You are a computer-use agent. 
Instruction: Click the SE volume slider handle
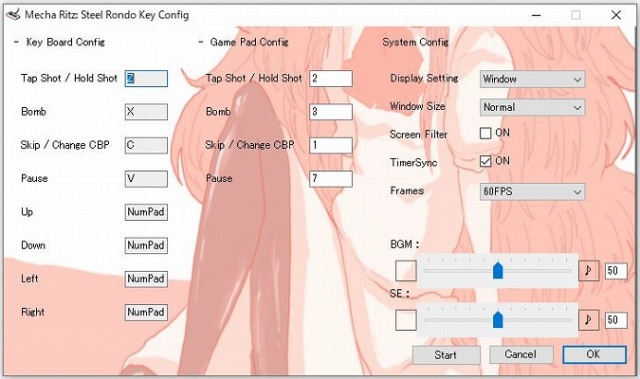pos(498,319)
